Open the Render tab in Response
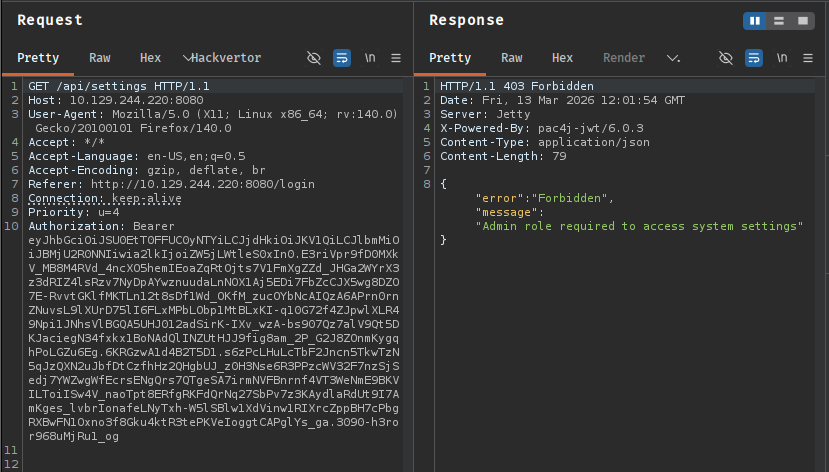Viewport: 829px width, 472px height. 624,58
